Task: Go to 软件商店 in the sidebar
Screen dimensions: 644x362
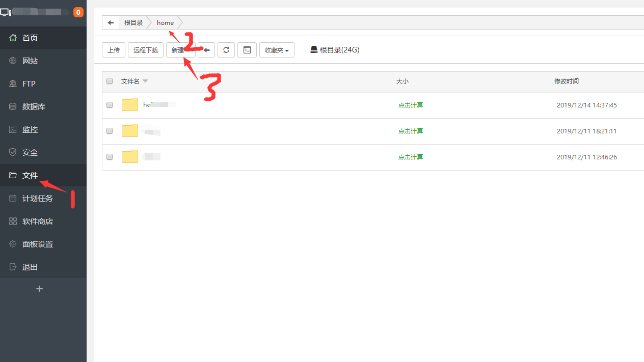Action: 37,221
